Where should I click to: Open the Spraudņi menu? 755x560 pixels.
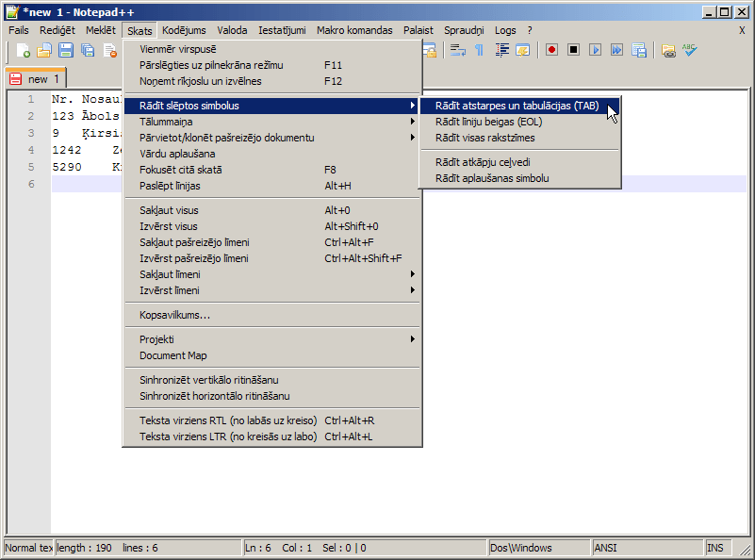coord(464,30)
